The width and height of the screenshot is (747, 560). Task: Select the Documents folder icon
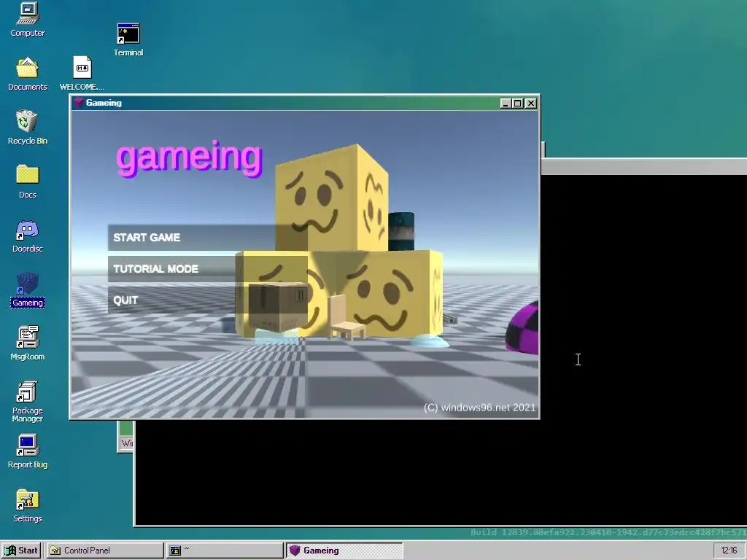point(27,74)
